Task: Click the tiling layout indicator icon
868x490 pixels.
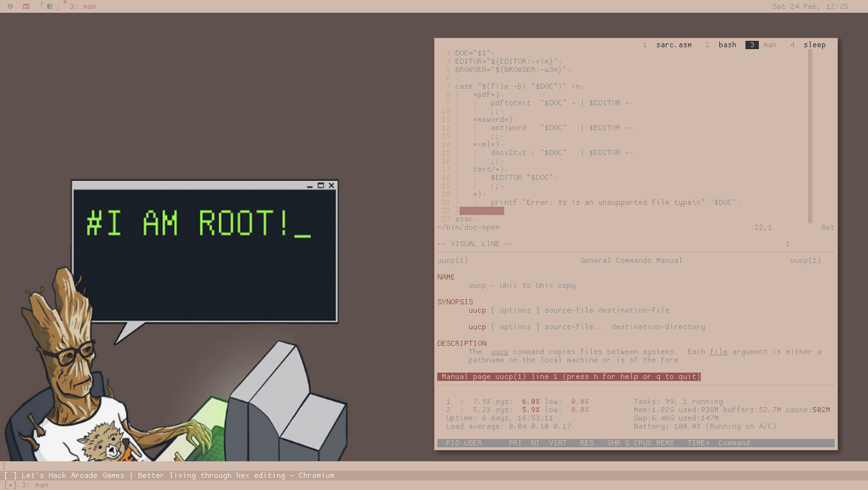Action: 50,6
